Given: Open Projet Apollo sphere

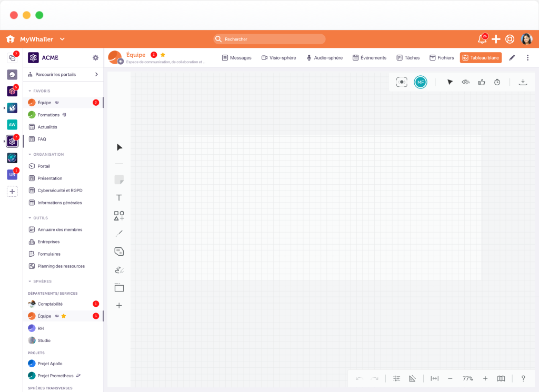Looking at the screenshot, I should coord(50,364).
